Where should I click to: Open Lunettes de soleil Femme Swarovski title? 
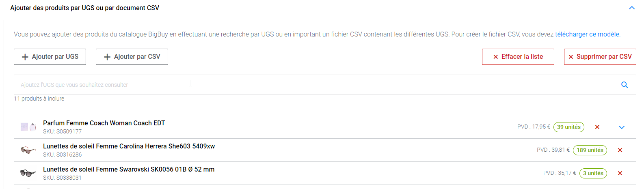[129, 170]
